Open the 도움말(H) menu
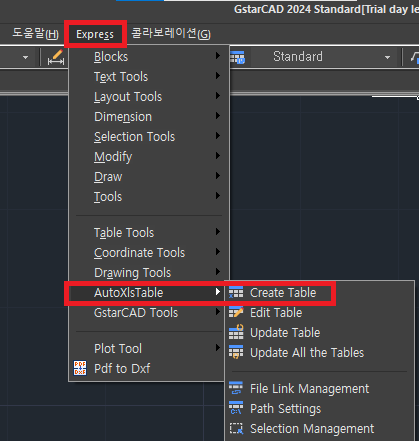 [35, 34]
